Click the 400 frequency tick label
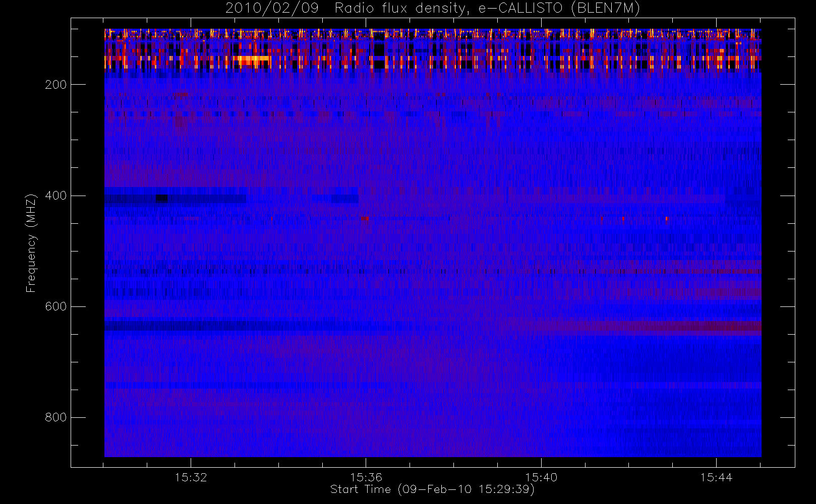The height and width of the screenshot is (504, 816). [55, 196]
